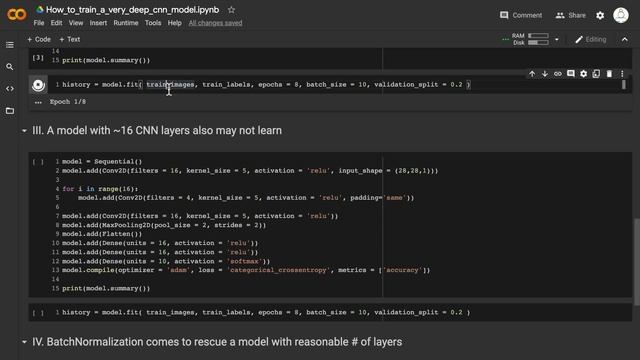Copy link to cell icon
This screenshot has height=360, width=640.
point(558,74)
